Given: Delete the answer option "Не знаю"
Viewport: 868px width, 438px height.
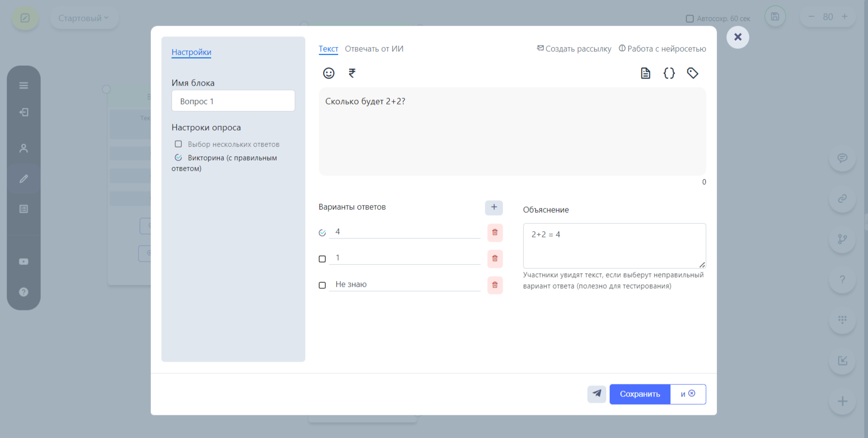Looking at the screenshot, I should coord(495,285).
